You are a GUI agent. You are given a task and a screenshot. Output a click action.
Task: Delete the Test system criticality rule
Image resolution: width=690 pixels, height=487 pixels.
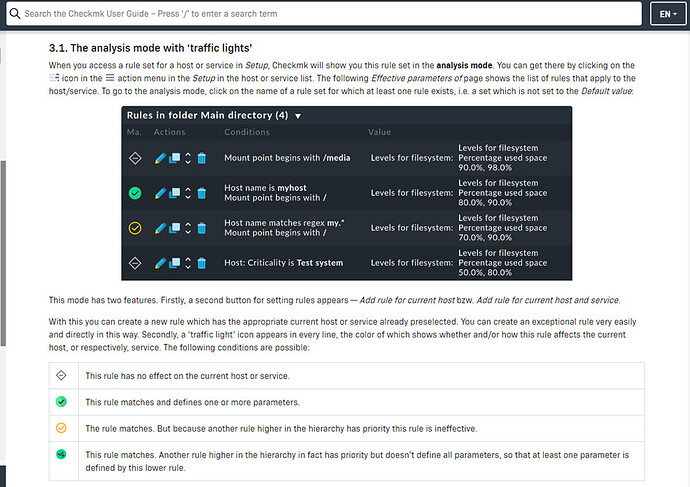tap(201, 263)
